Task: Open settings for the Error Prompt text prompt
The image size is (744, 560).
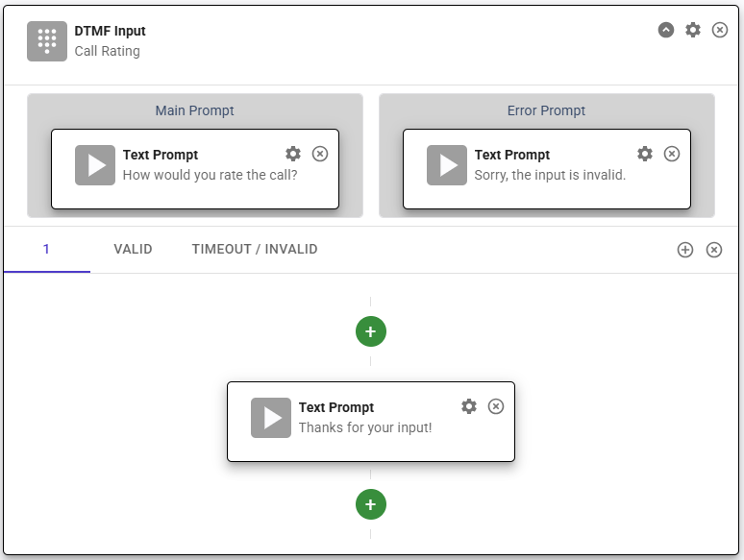Action: click(645, 154)
